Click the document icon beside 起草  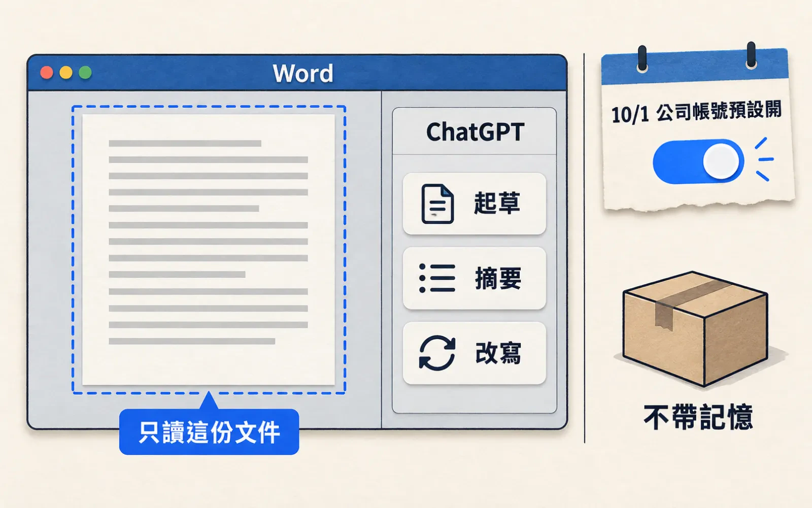(437, 204)
